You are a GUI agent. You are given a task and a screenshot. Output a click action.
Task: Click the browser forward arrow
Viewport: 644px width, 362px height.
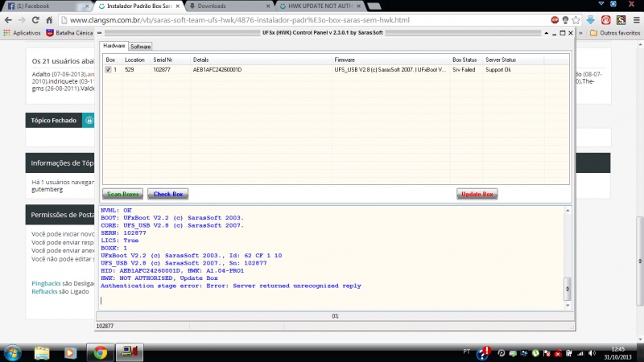(22, 19)
